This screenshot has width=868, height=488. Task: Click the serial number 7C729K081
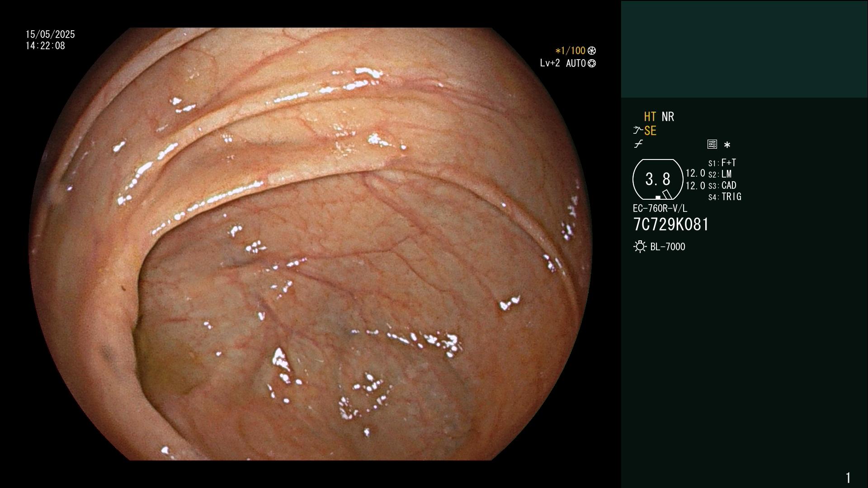pos(671,225)
